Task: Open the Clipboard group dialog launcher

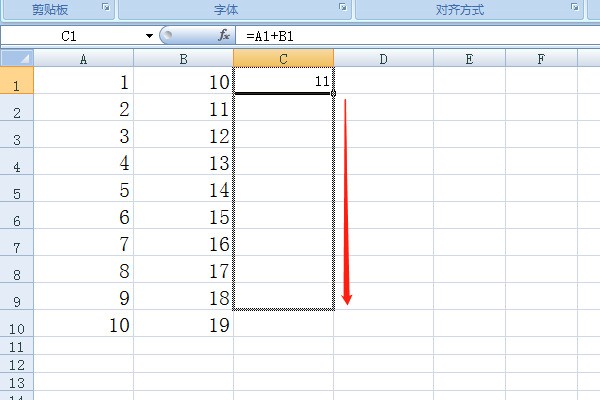Action: point(106,8)
